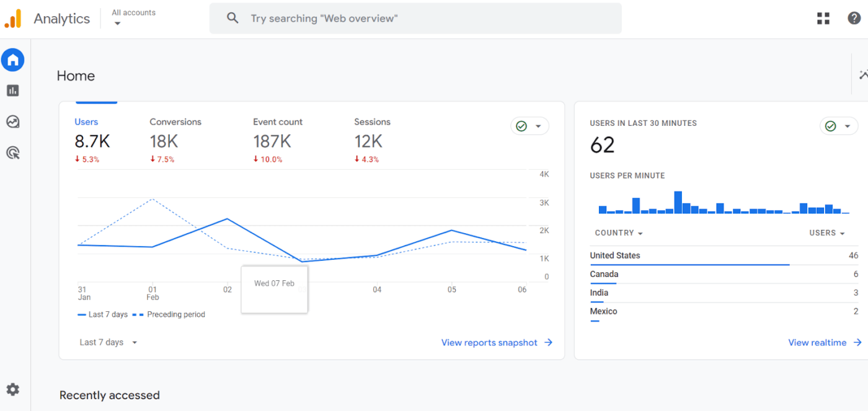
Task: Click the Recently accessed heading
Action: tap(110, 396)
